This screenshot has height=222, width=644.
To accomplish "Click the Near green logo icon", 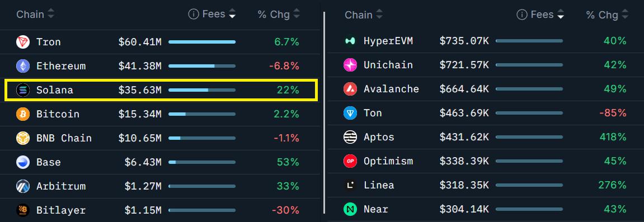I will 350,209.
